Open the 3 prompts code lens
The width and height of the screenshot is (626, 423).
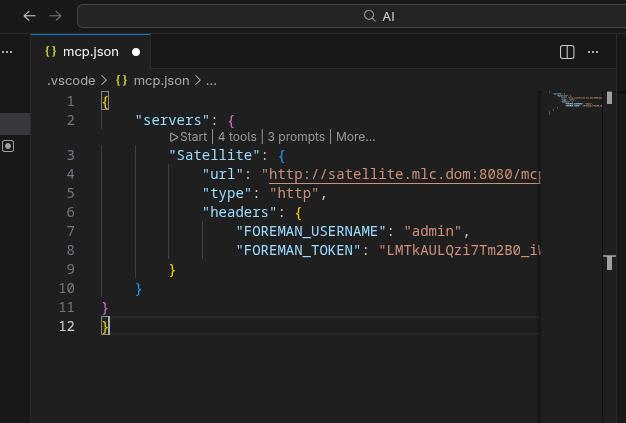[x=296, y=137]
